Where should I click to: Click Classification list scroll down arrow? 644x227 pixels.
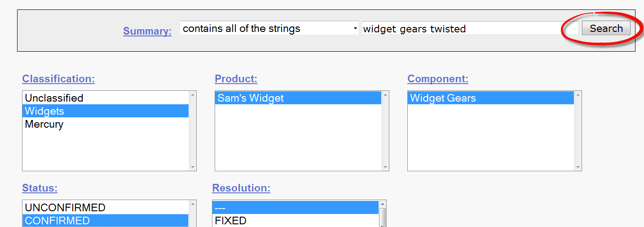(193, 167)
